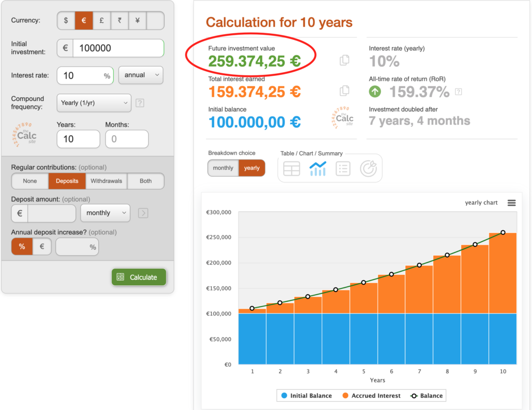Click the green Calculate button
This screenshot has height=410, width=532.
coord(139,277)
